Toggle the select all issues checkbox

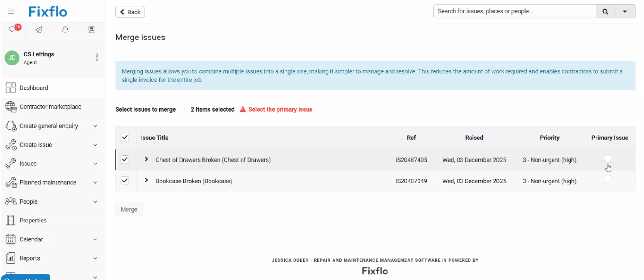125,138
